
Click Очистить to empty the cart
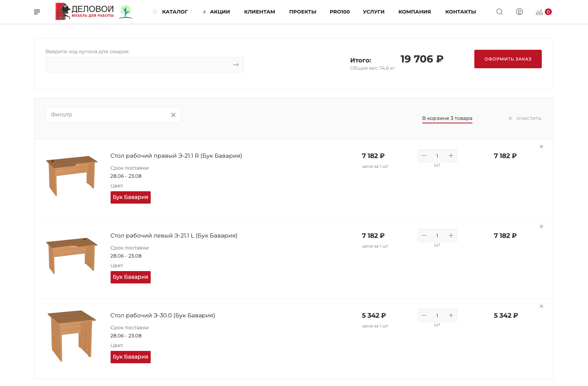[x=528, y=118]
